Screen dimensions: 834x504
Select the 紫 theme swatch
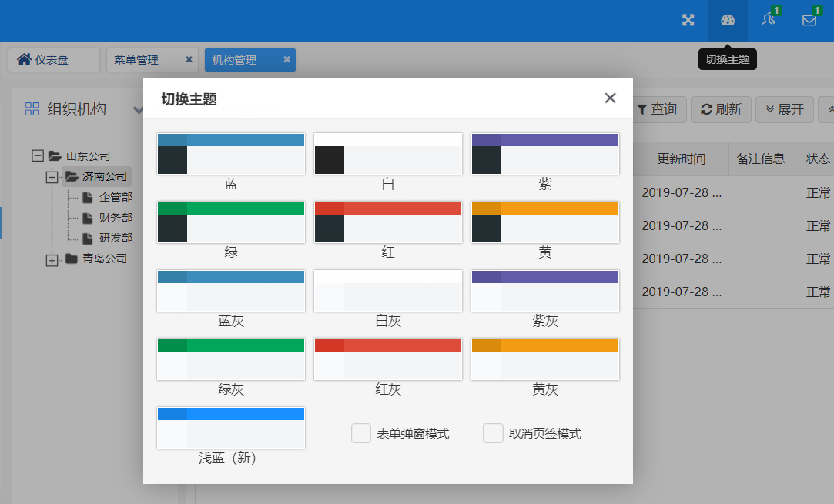(545, 154)
